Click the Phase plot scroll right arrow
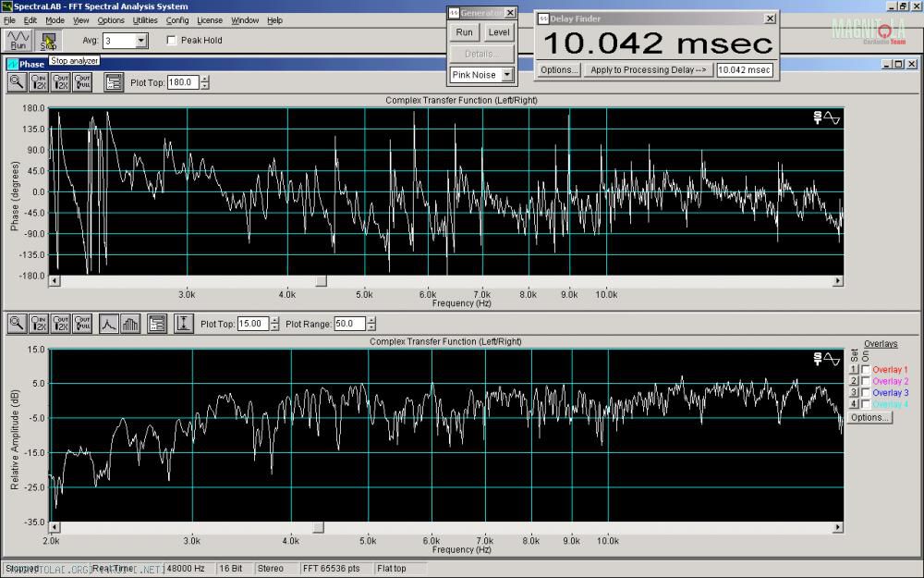 (837, 281)
